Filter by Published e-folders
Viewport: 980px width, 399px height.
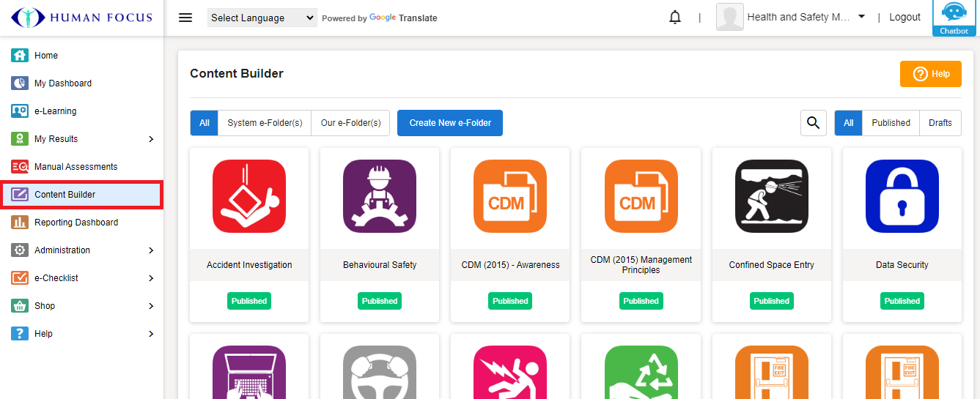click(891, 123)
